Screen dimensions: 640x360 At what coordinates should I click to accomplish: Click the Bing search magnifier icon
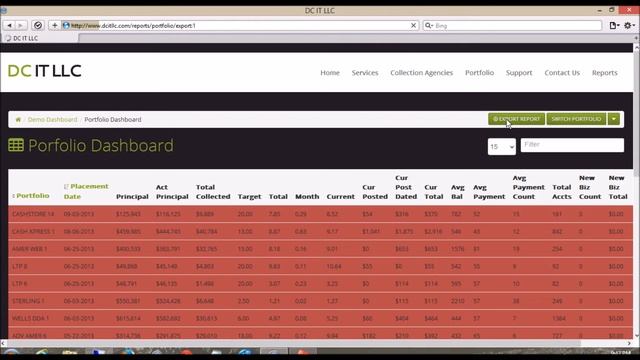(429, 25)
